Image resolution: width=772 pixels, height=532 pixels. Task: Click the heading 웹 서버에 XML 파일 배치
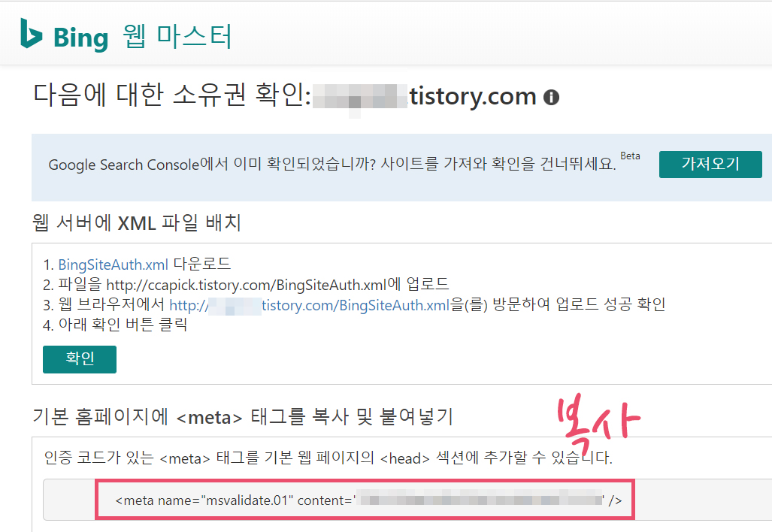(137, 223)
